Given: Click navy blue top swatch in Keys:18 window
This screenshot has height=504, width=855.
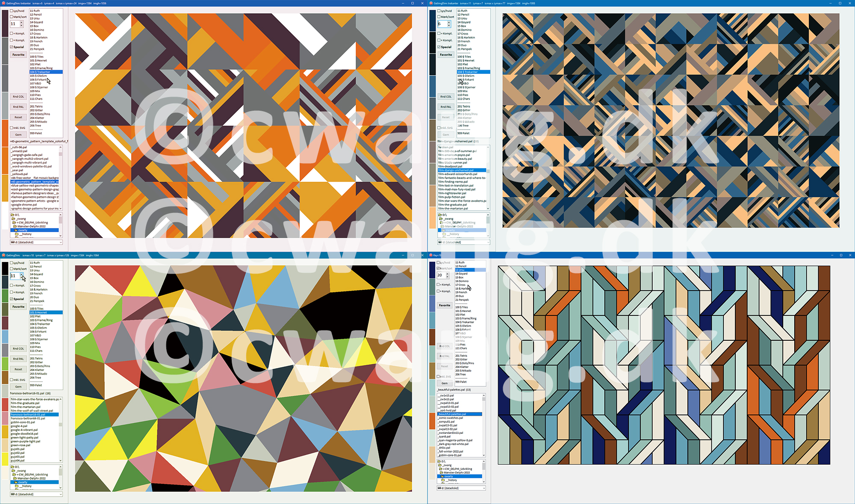Looking at the screenshot, I should pos(432,270).
